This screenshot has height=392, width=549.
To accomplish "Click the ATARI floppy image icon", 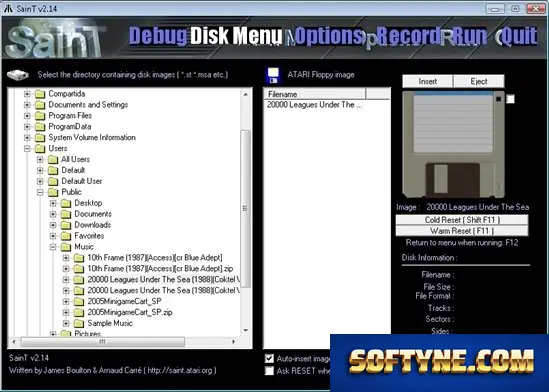I will click(273, 75).
